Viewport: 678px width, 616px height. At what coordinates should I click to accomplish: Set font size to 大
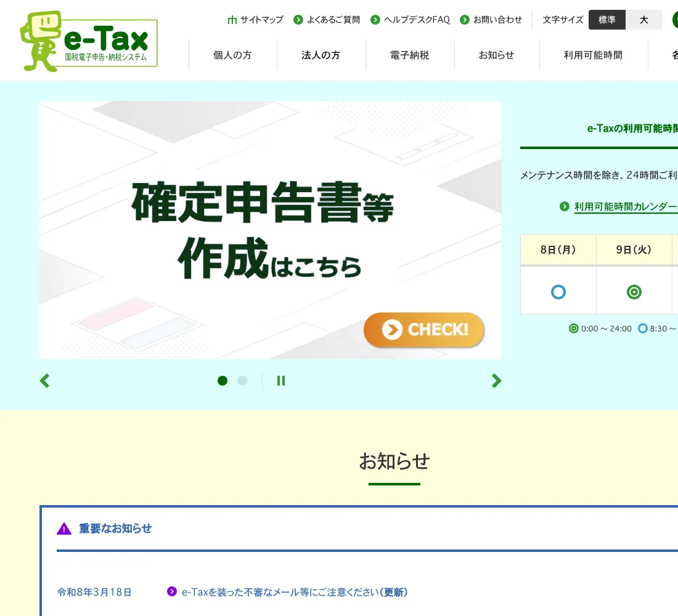tap(644, 20)
